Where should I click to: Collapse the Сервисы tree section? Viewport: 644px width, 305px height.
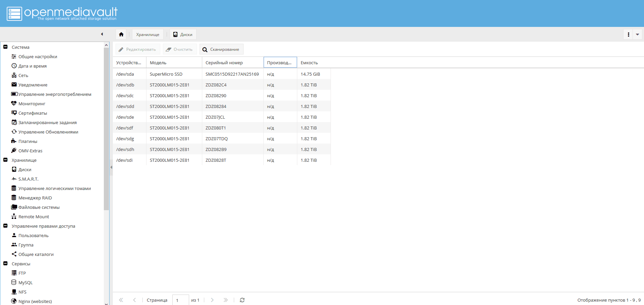coord(5,264)
